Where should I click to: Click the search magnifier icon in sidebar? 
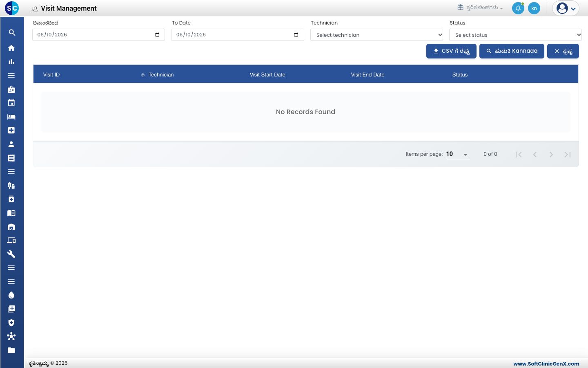12,33
